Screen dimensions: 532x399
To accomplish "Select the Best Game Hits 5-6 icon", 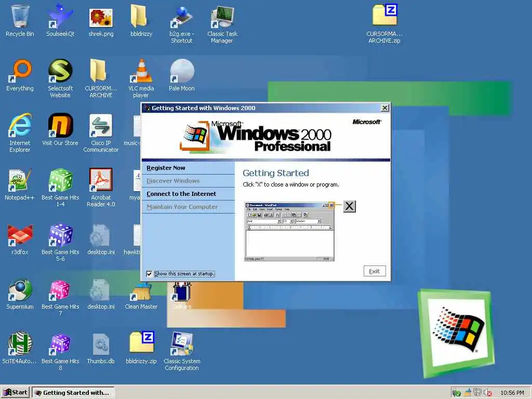I will 60,235.
